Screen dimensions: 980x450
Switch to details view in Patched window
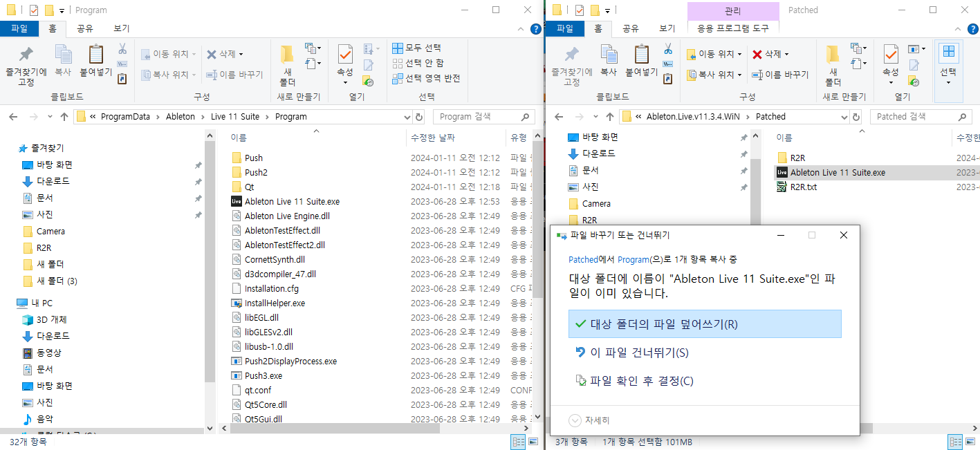954,442
